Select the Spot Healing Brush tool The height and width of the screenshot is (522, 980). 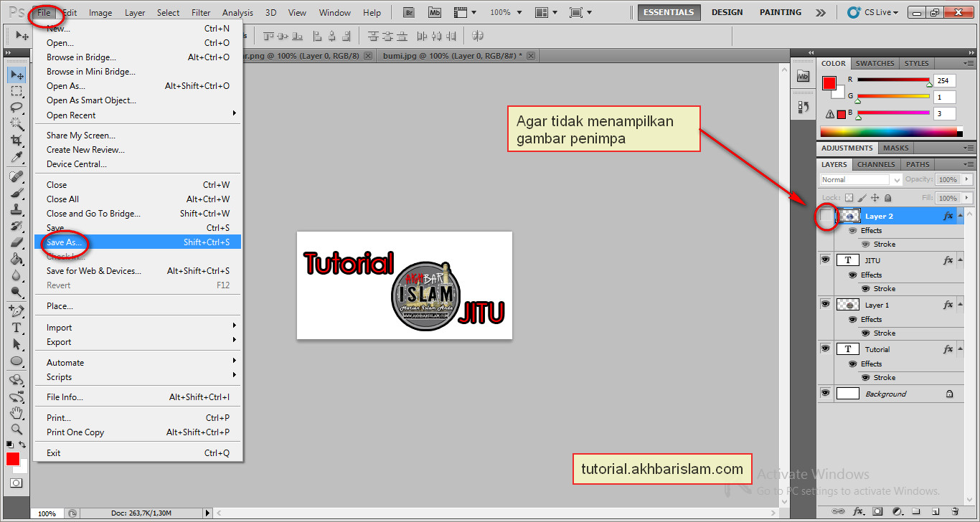[x=17, y=176]
